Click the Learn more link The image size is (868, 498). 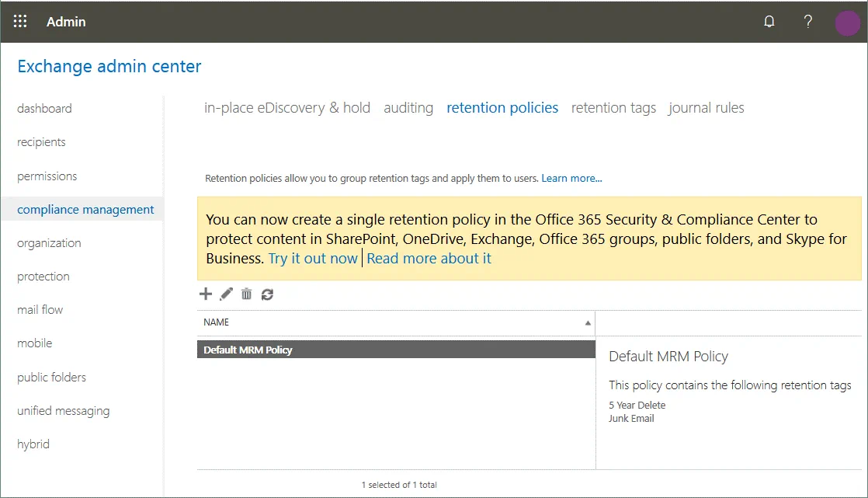pyautogui.click(x=571, y=178)
